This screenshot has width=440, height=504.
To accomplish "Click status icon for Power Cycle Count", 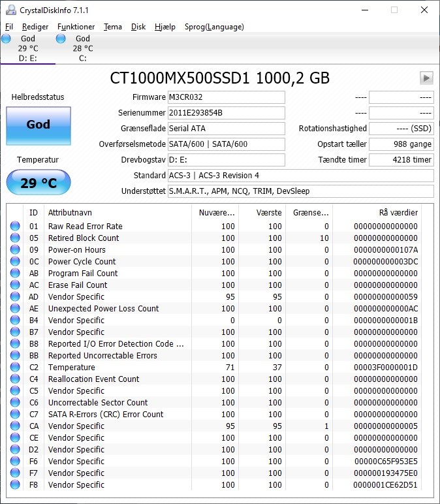I will click(15, 261).
